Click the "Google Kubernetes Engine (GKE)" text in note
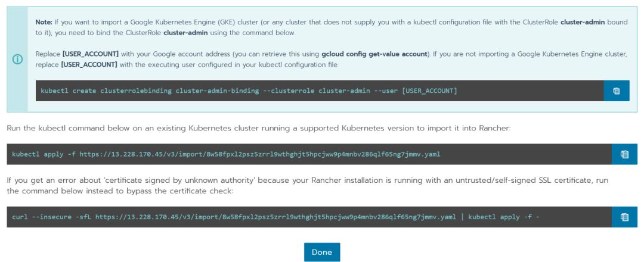 pos(196,21)
